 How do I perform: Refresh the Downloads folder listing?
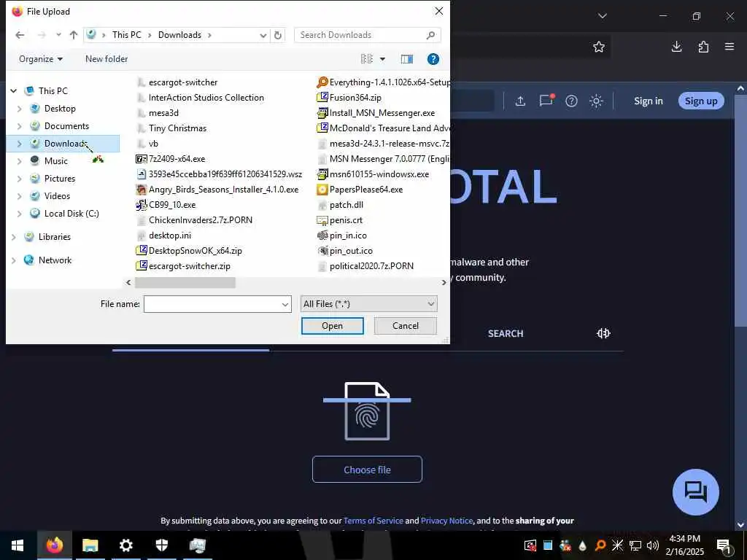click(278, 35)
